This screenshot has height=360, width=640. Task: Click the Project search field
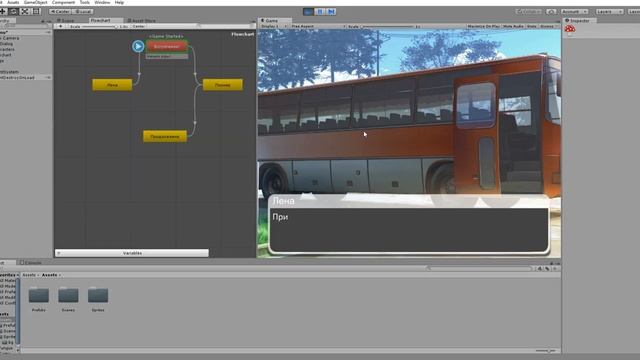(479, 269)
